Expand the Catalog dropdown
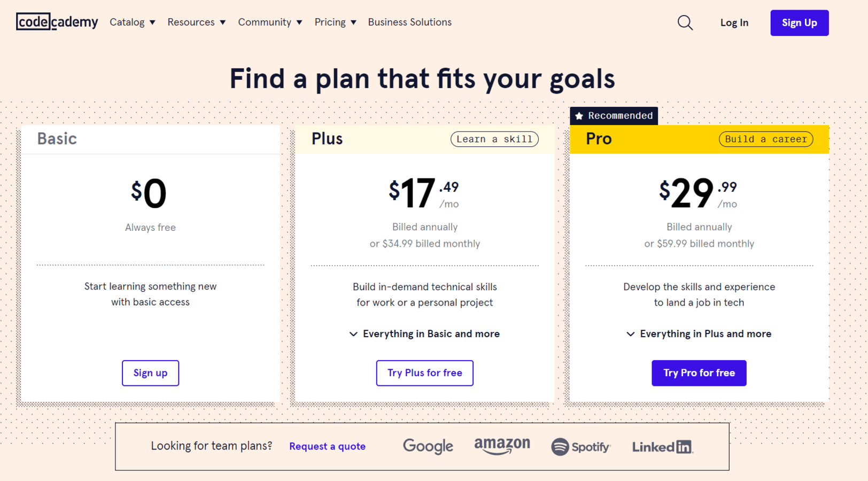This screenshot has width=868, height=481. 132,22
